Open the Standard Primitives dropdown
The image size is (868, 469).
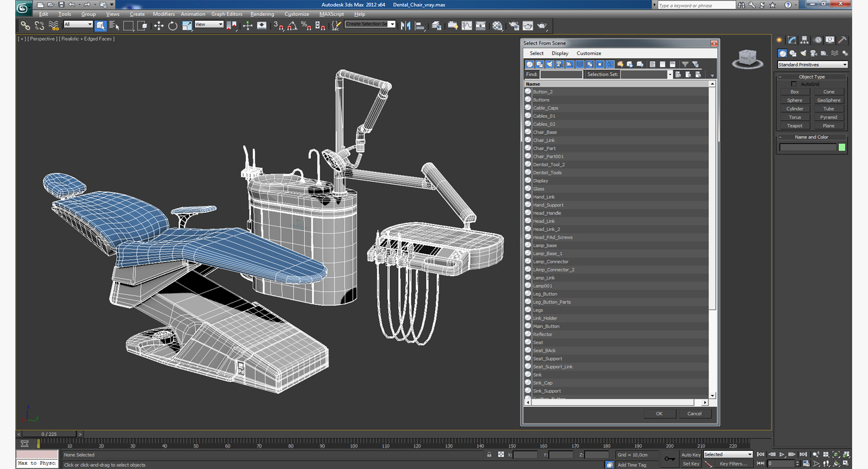tap(812, 64)
